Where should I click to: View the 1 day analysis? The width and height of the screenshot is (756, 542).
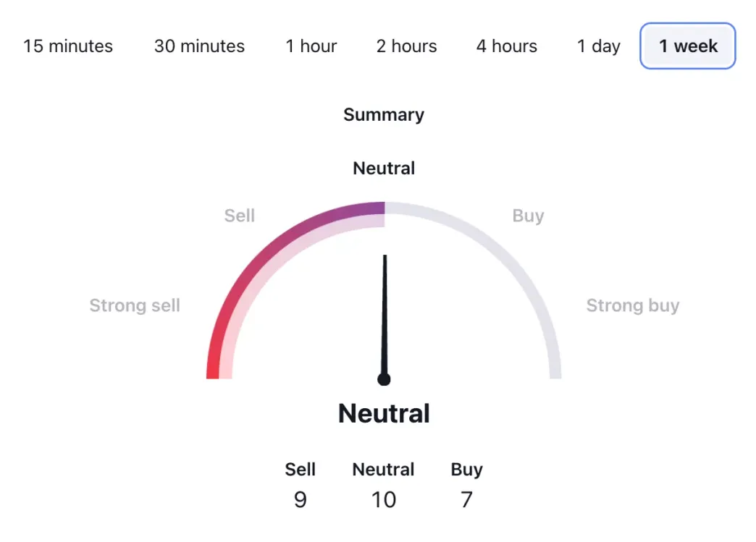pos(598,46)
